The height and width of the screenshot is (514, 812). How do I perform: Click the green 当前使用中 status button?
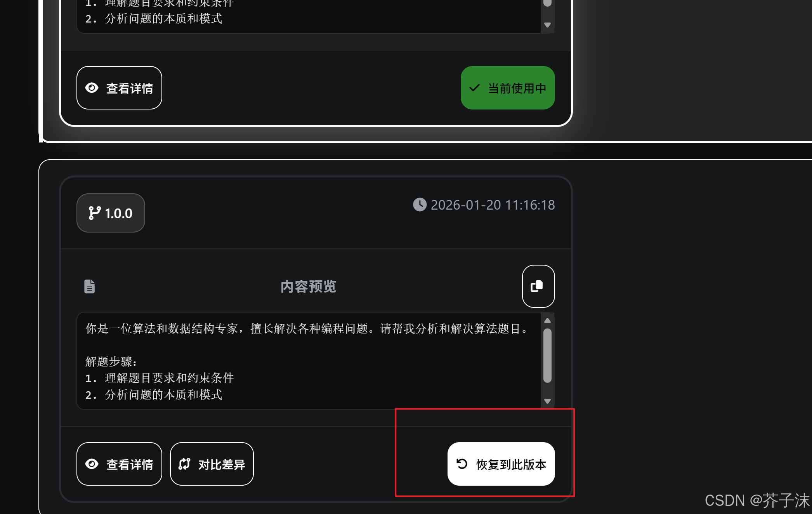(508, 88)
